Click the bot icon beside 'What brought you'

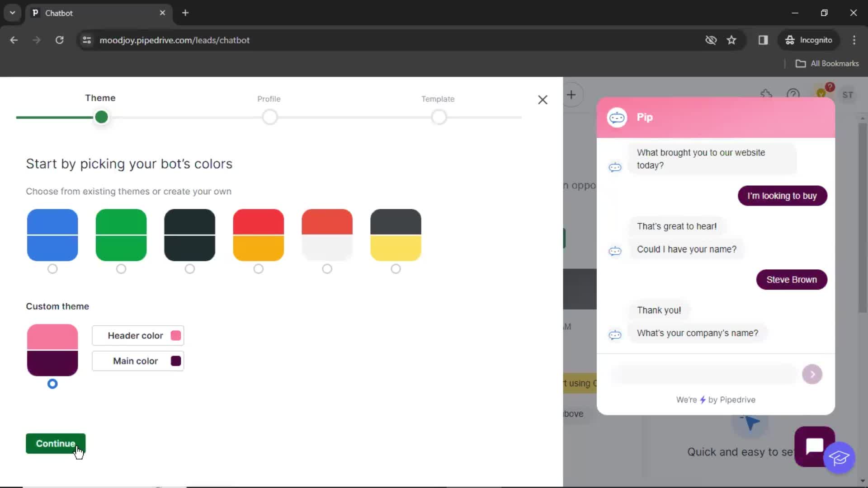tap(615, 167)
